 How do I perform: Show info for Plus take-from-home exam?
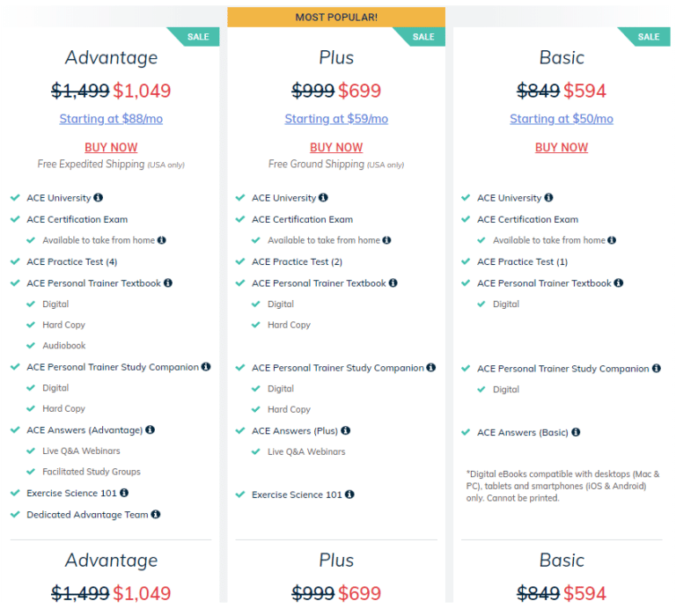tap(387, 240)
